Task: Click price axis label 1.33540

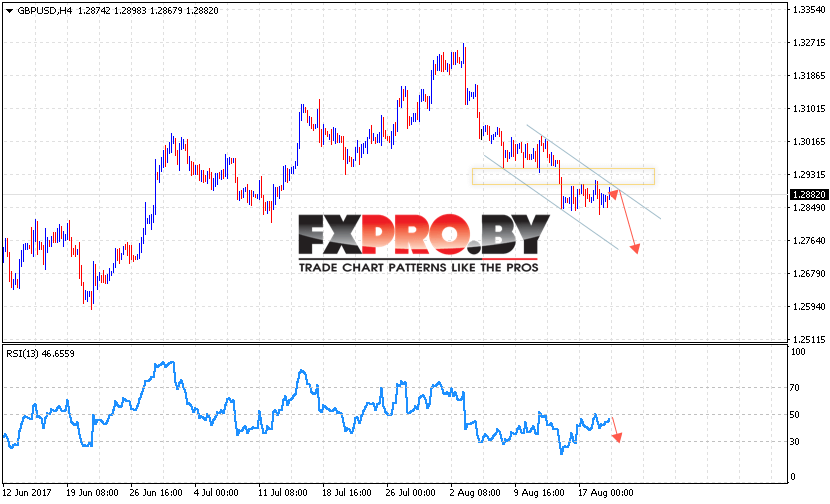Action: [809, 10]
